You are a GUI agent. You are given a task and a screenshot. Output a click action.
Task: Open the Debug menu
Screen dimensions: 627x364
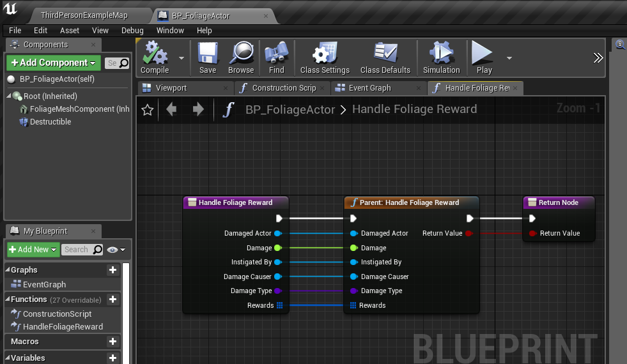[132, 30]
